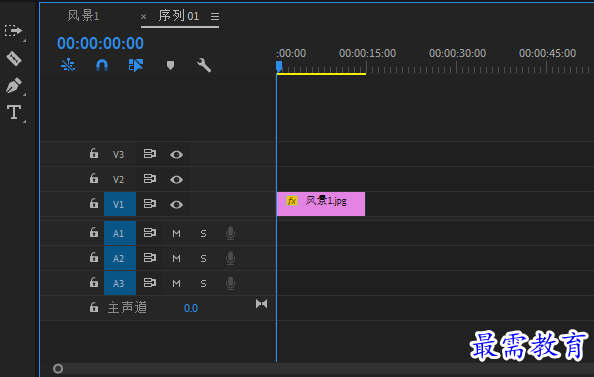This screenshot has height=377, width=594.
Task: Toggle sync lock on V2
Action: click(150, 179)
